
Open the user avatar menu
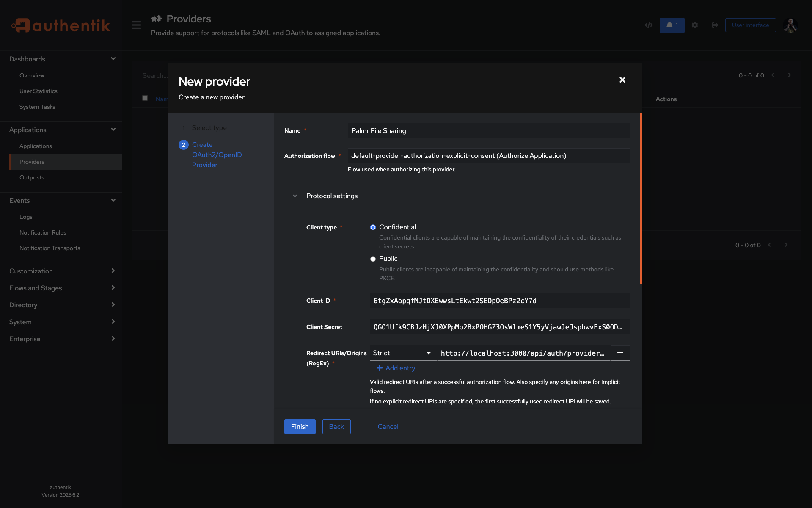(x=790, y=25)
